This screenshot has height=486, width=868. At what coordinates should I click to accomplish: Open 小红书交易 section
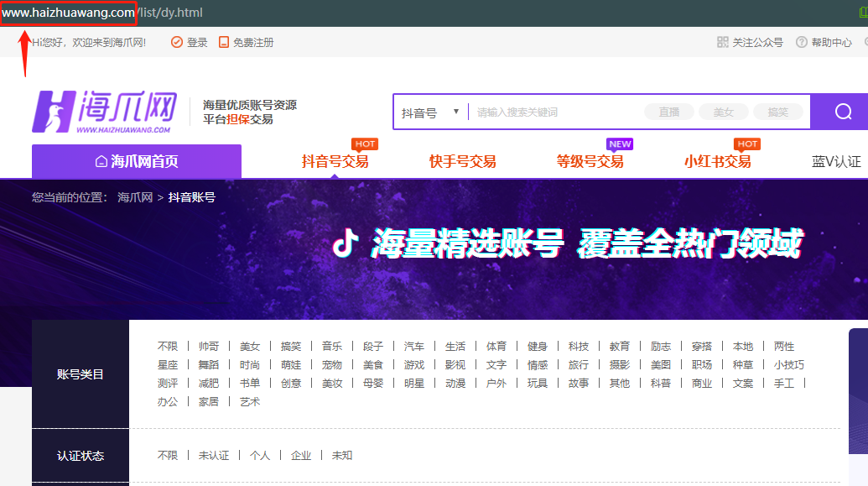[718, 160]
